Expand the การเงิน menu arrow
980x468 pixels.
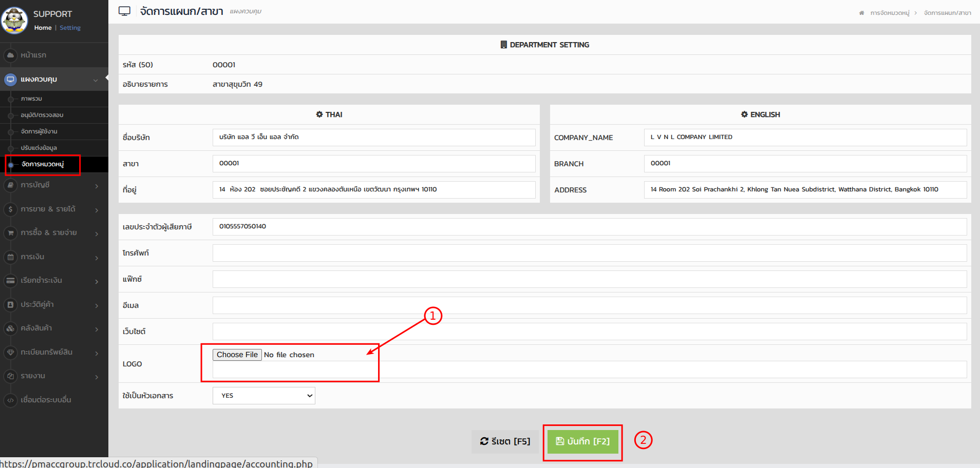(97, 258)
